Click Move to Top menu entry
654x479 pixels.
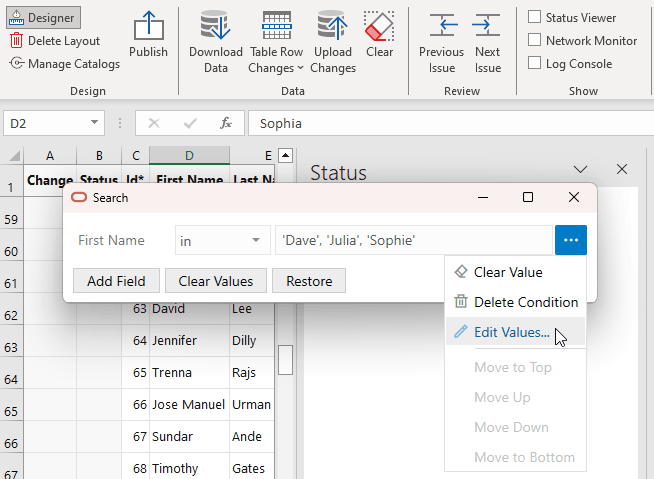(x=516, y=367)
